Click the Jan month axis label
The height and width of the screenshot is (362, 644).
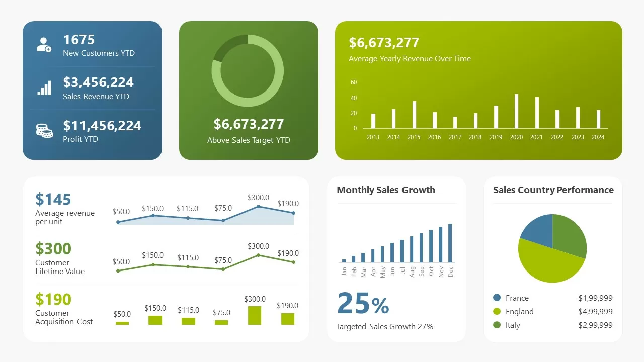[x=344, y=270]
